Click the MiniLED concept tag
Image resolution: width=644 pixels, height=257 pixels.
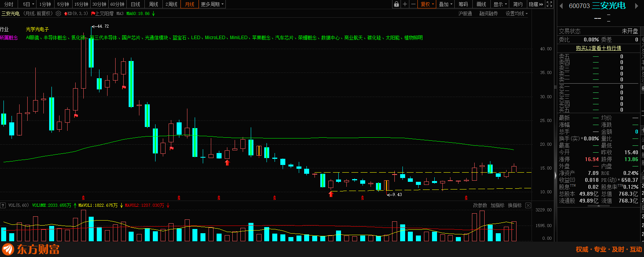(239, 38)
